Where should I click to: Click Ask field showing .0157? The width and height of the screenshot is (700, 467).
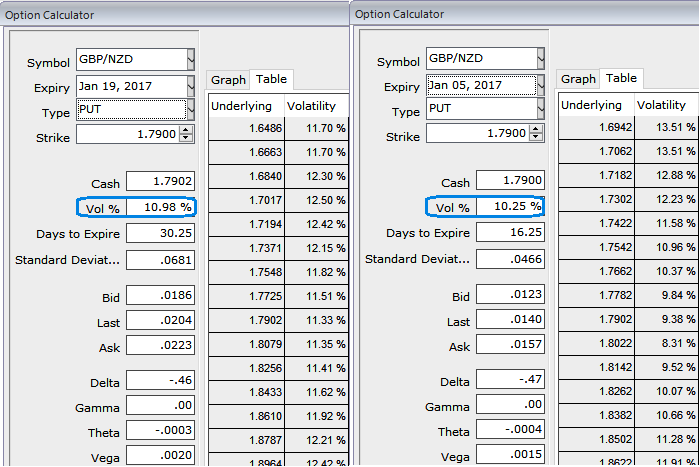pos(510,344)
